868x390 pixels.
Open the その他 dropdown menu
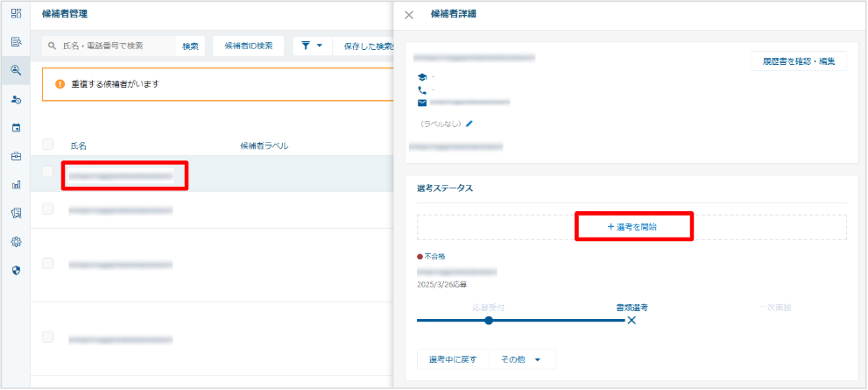(520, 359)
